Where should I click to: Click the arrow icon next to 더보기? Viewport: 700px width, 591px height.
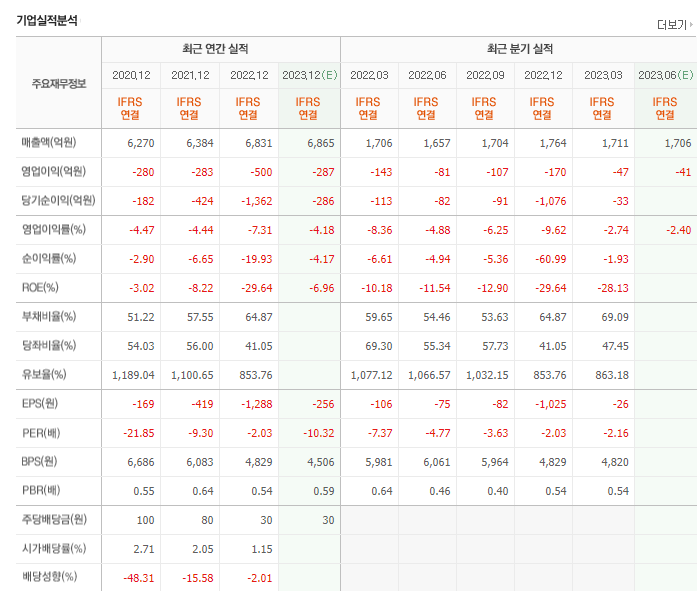pyautogui.click(x=691, y=25)
